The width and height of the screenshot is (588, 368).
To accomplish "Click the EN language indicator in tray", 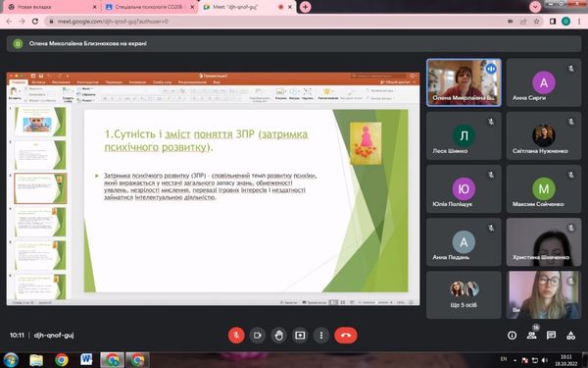I will point(504,359).
